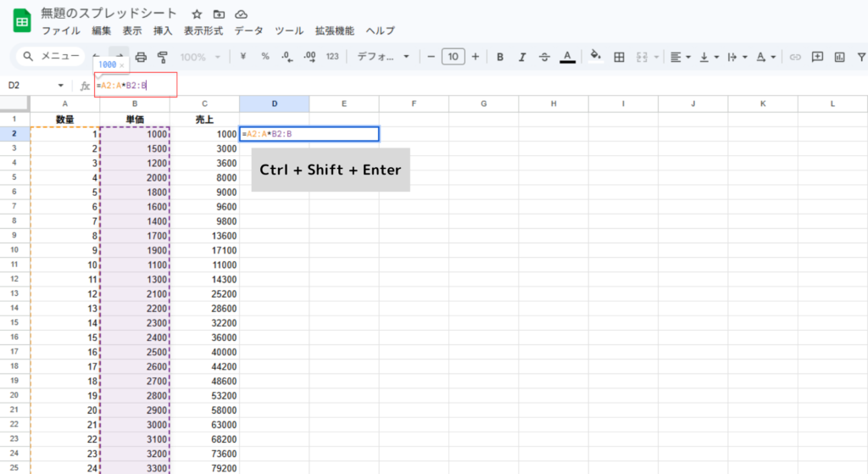Image resolution: width=868 pixels, height=474 pixels.
Task: Click the font size input field
Action: click(453, 57)
